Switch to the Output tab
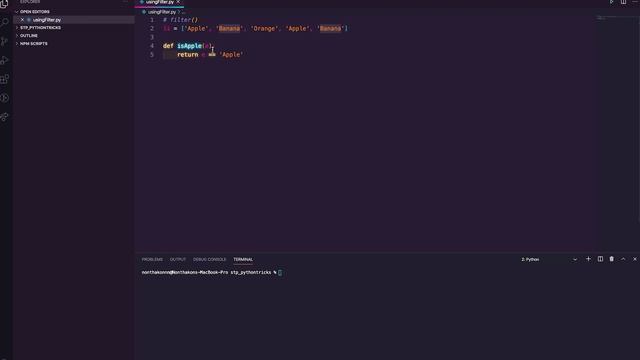640x360 pixels. pyautogui.click(x=178, y=259)
